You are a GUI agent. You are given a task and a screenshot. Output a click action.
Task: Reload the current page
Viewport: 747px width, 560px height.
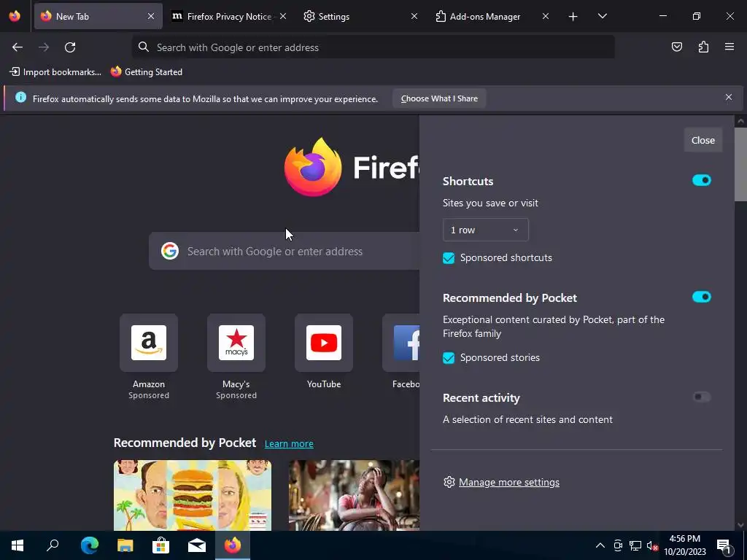[70, 47]
